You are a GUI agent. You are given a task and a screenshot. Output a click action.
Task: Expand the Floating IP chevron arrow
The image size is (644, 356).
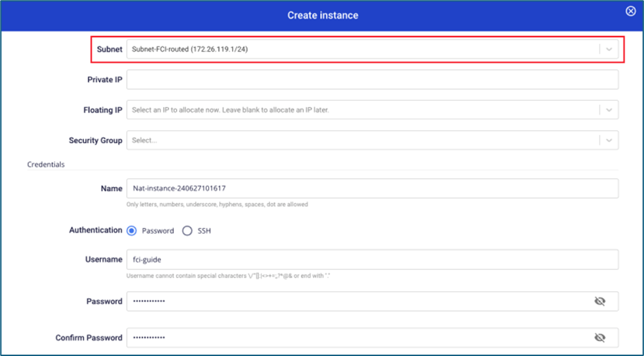tap(609, 110)
